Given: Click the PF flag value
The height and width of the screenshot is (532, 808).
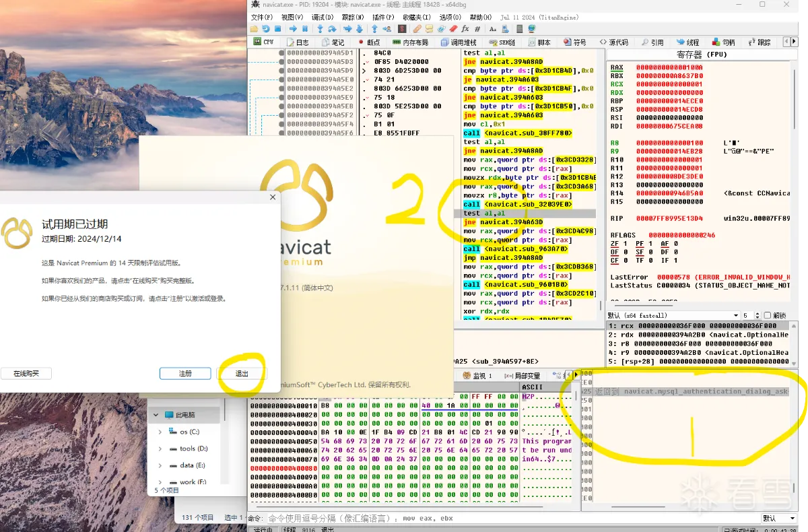Looking at the screenshot, I should (x=651, y=244).
